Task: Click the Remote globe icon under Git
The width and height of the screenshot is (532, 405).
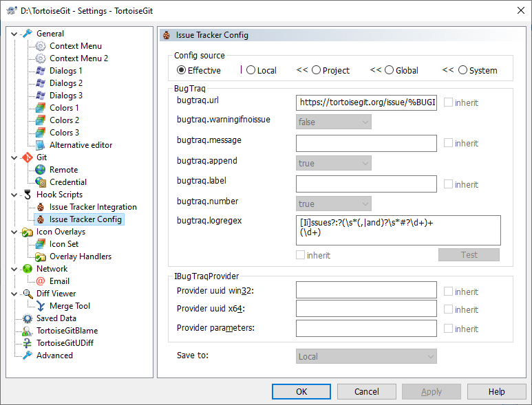Action: [41, 170]
